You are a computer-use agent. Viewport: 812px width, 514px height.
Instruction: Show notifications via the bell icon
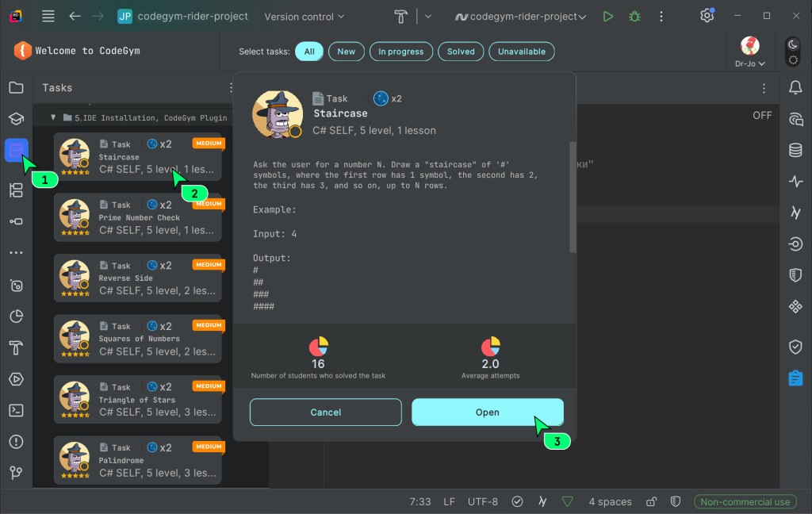click(795, 87)
